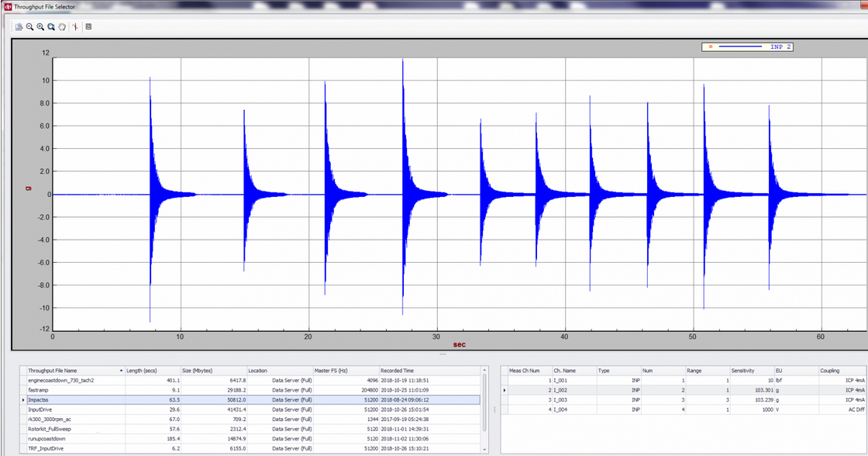The width and height of the screenshot is (868, 456).
Task: Select the runupcoastdown file row
Action: tap(46, 438)
